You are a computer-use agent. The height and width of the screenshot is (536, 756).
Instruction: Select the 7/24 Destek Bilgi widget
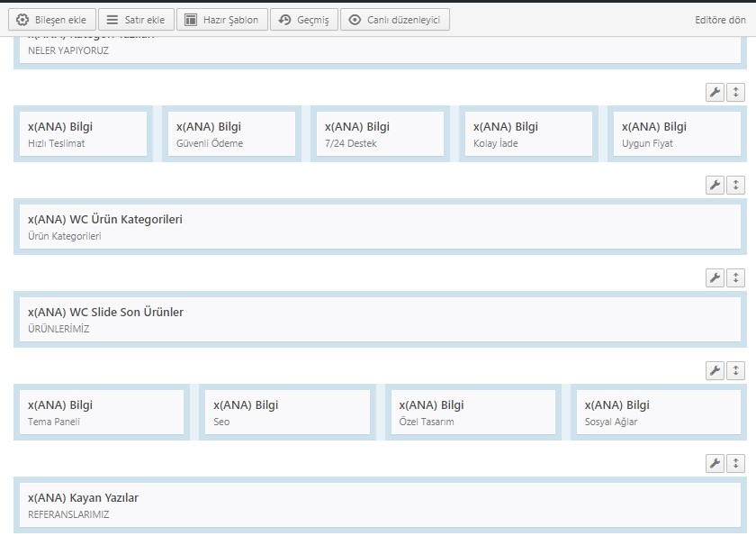click(380, 134)
